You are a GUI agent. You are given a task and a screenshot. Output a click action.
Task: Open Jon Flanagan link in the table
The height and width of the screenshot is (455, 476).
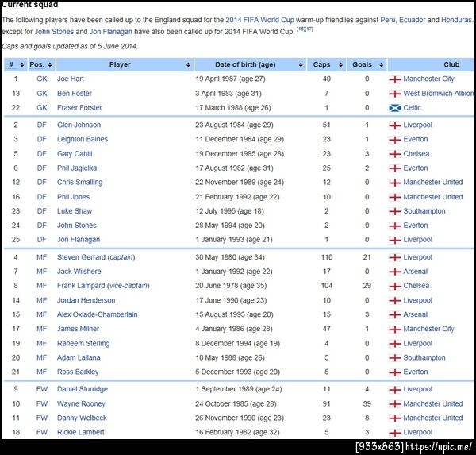pos(79,240)
